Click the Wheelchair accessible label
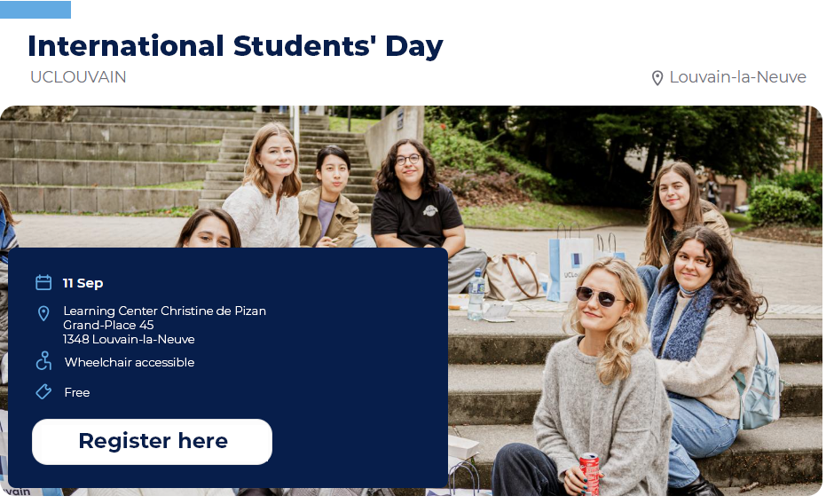 [x=130, y=362]
